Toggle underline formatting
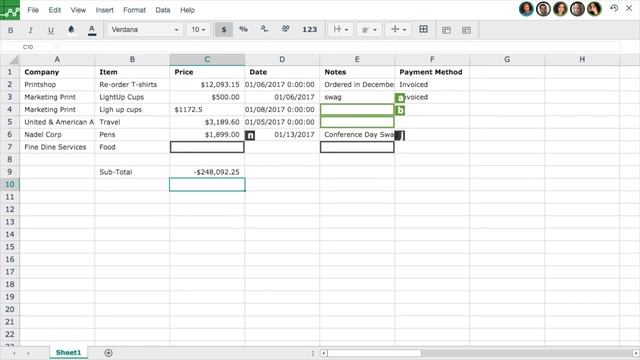640x360 pixels. [51, 30]
